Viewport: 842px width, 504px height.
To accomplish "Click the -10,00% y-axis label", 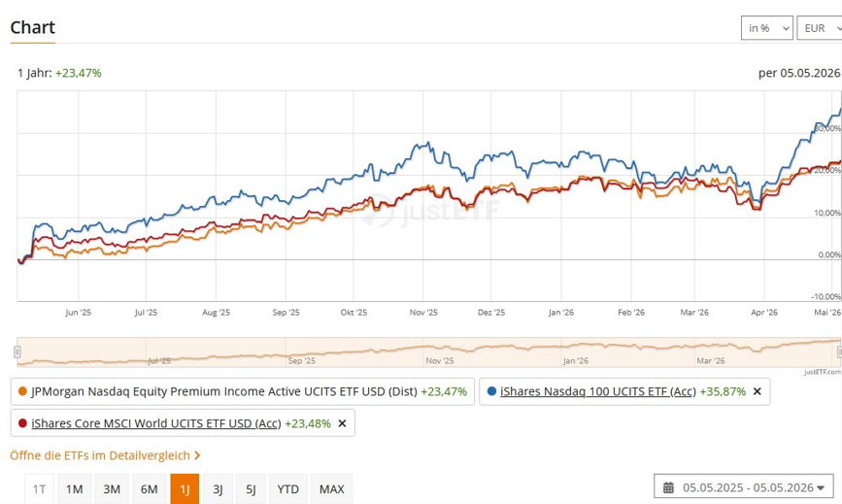I will [825, 297].
